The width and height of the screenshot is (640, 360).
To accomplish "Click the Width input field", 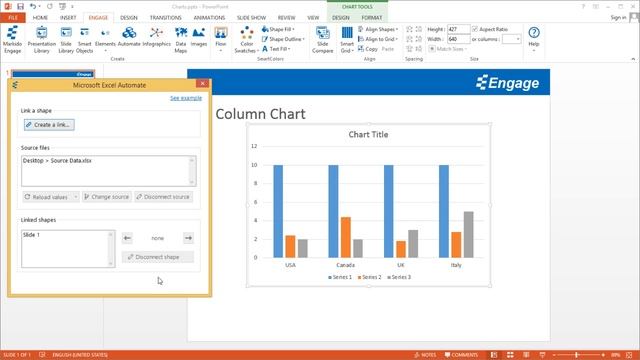I will click(458, 39).
